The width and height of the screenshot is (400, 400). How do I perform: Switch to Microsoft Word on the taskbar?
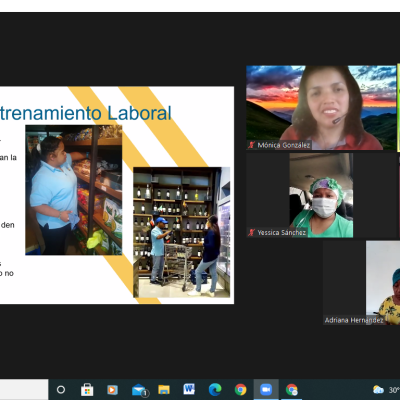[x=189, y=389]
